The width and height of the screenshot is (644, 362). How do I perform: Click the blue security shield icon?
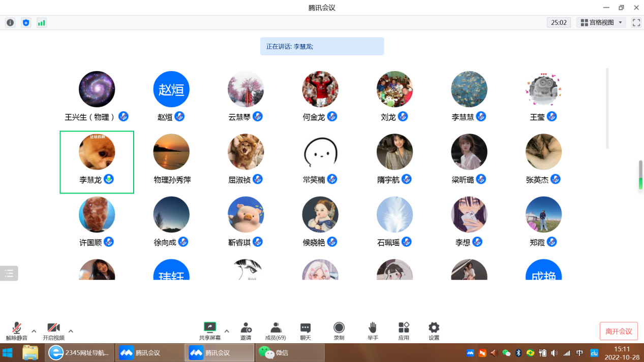click(x=26, y=23)
